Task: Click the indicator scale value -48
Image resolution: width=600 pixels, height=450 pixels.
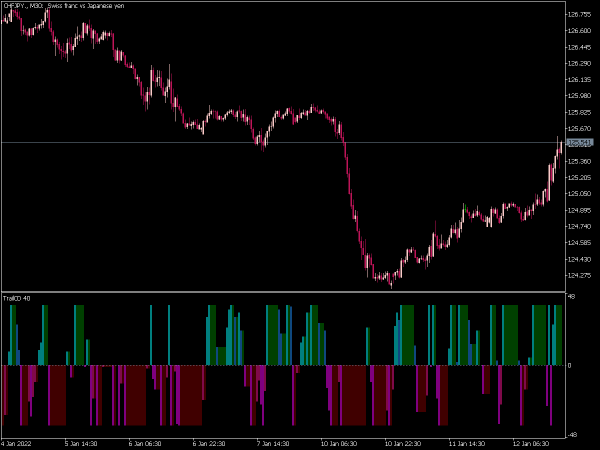Action: (571, 435)
